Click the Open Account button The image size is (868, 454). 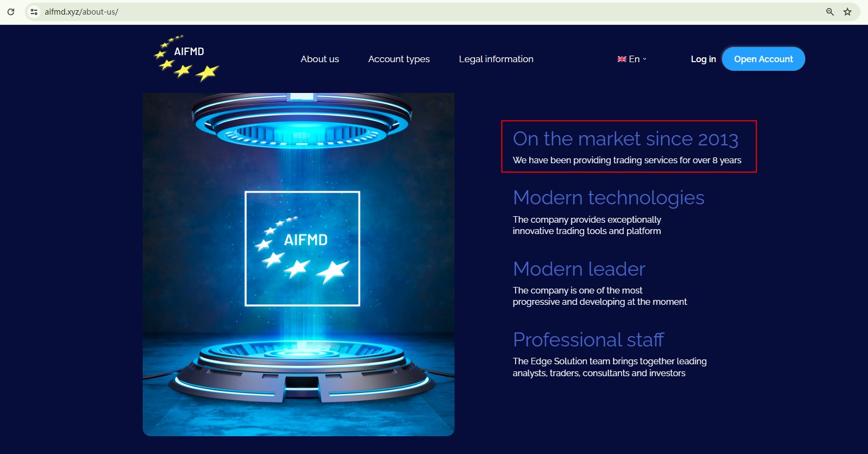764,59
